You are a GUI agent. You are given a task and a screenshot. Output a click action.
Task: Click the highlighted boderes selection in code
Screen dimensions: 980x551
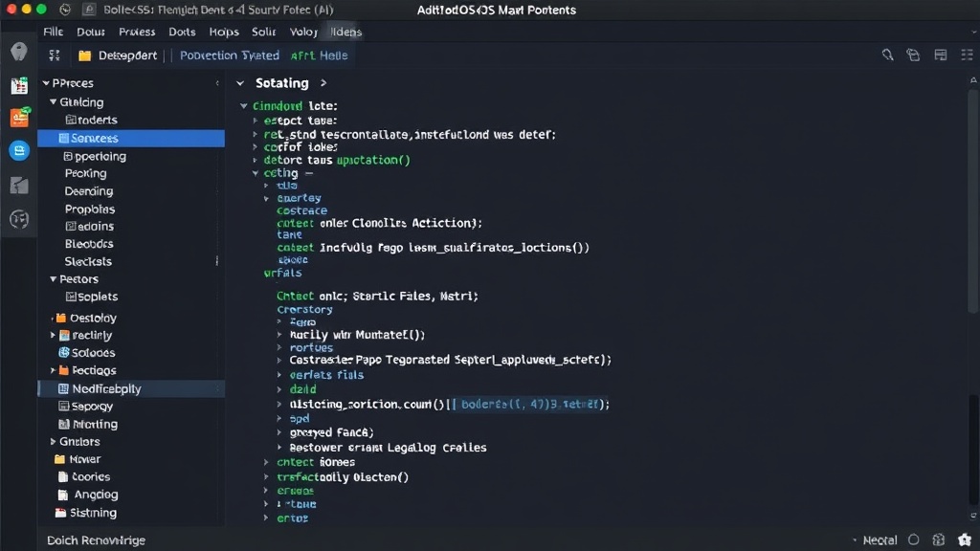point(528,405)
